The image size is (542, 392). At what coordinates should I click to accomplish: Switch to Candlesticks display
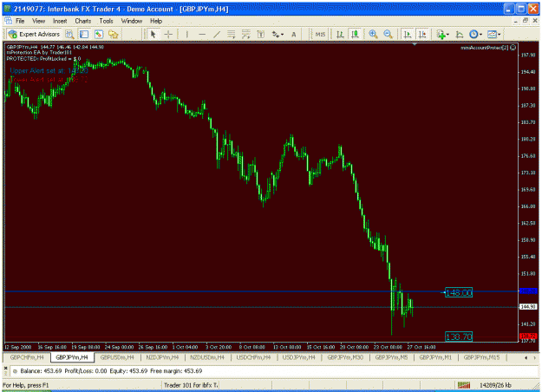pos(355,34)
